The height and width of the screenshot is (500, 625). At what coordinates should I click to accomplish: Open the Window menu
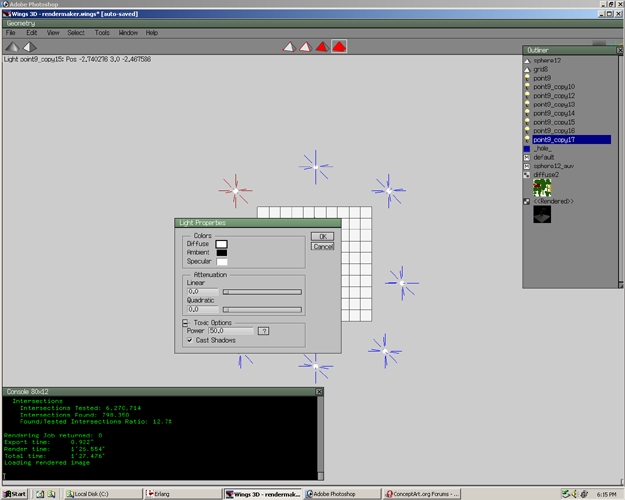coord(128,33)
